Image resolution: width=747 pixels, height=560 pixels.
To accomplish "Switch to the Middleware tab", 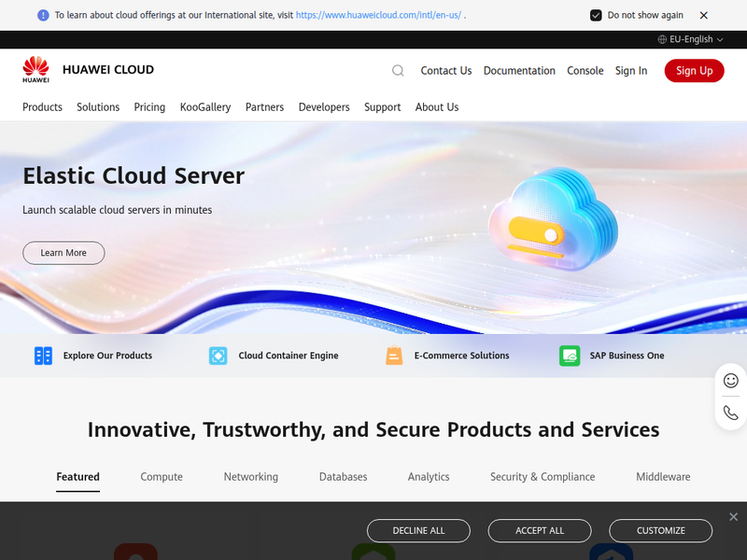I will (x=663, y=477).
